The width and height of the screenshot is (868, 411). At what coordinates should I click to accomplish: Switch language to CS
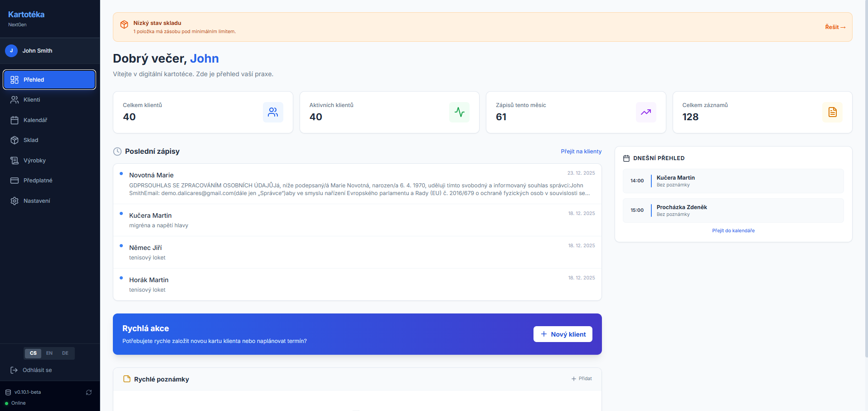pyautogui.click(x=33, y=353)
